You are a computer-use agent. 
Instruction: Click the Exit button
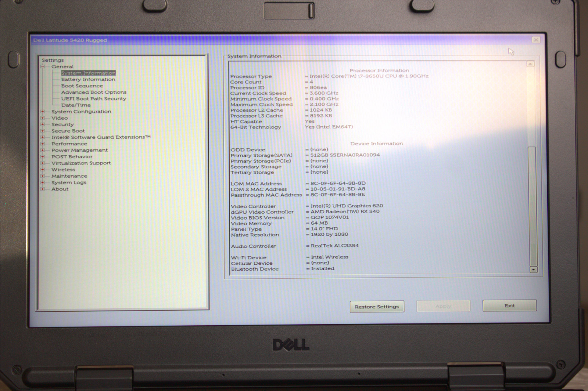[x=509, y=305]
